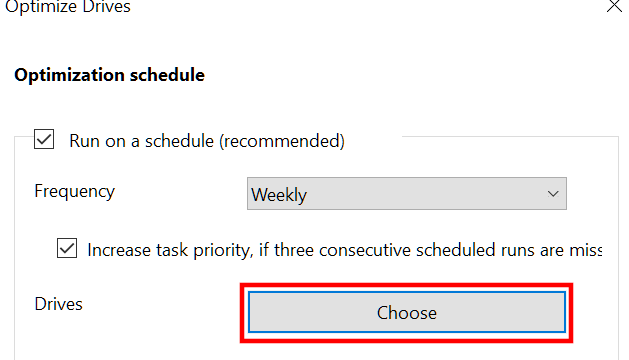629x360 pixels.
Task: Uncheck the Run on a schedule checkbox
Action: (44, 139)
